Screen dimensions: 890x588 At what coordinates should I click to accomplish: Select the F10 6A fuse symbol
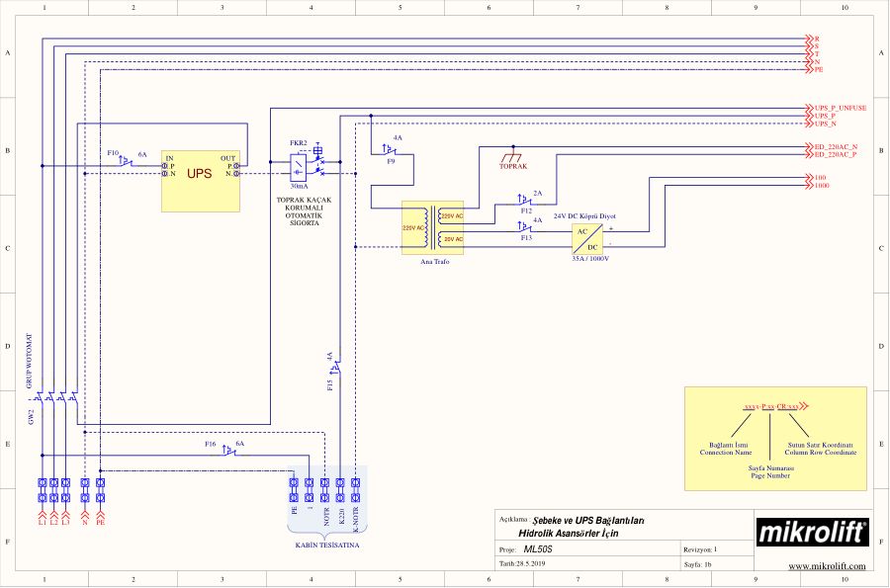[126, 162]
